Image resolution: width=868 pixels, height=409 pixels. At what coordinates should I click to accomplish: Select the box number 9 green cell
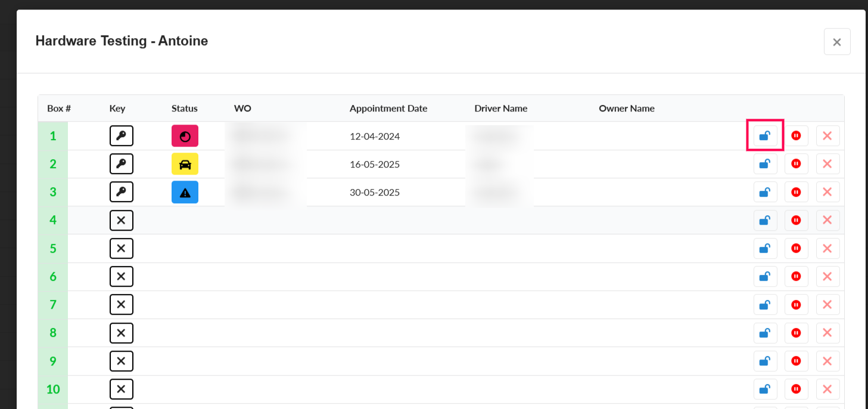point(53,361)
